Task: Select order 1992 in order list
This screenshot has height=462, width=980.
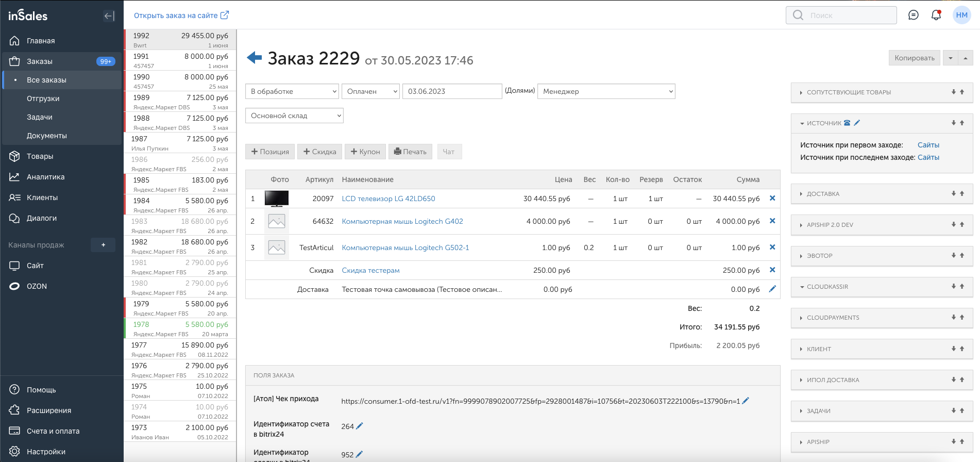Action: click(180, 40)
